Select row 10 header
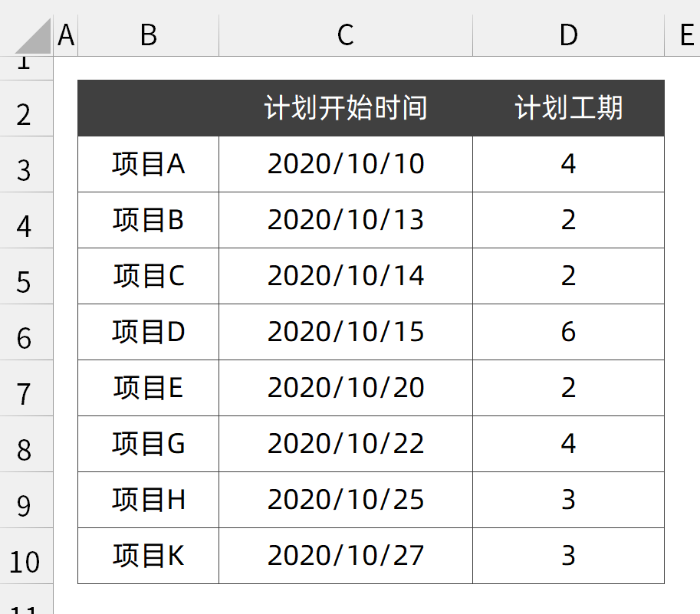The image size is (700, 614). click(26, 556)
